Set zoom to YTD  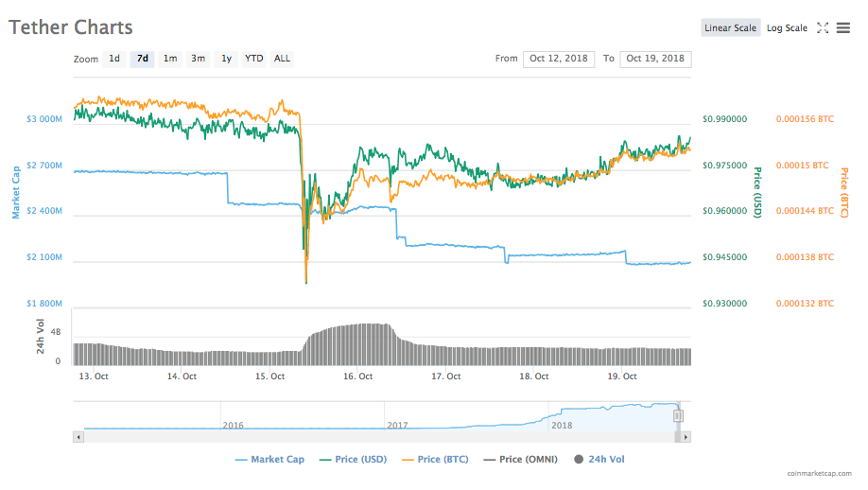tap(254, 59)
